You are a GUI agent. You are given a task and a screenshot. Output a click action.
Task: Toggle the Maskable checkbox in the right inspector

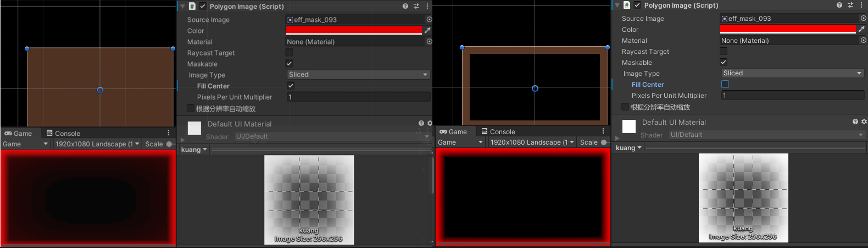coord(724,63)
